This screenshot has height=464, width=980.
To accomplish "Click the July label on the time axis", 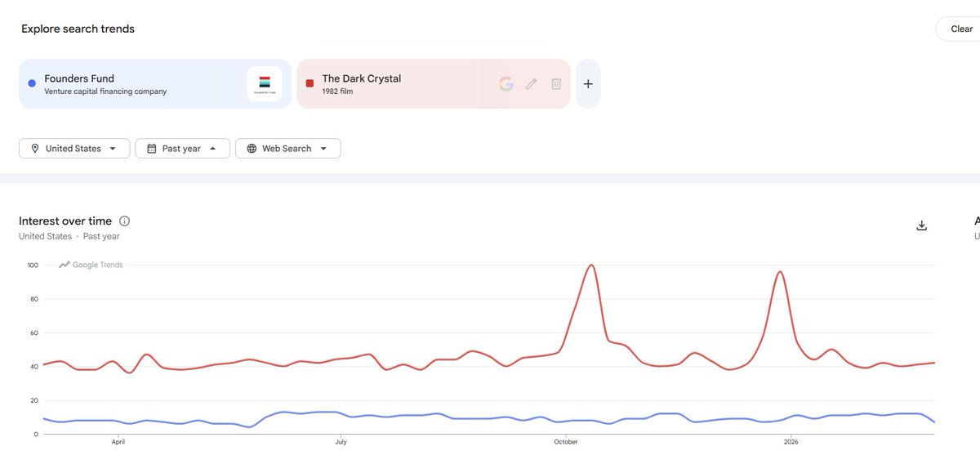I will 341,442.
